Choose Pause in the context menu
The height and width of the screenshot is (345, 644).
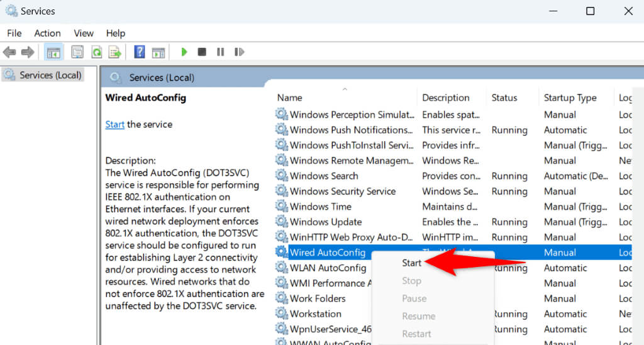click(x=414, y=298)
